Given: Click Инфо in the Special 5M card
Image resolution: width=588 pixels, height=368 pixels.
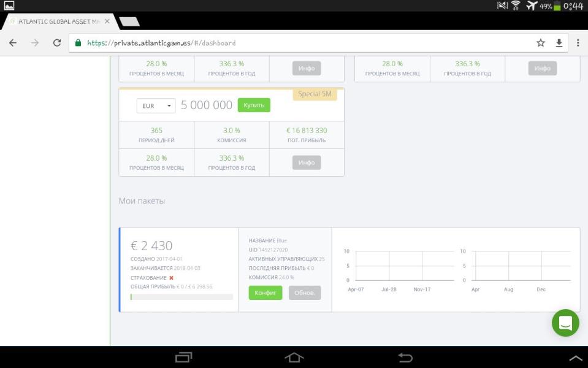Looking at the screenshot, I should click(x=307, y=163).
